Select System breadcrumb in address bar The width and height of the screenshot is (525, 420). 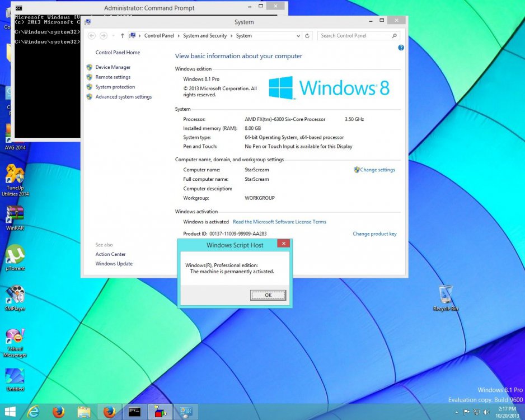[244, 35]
